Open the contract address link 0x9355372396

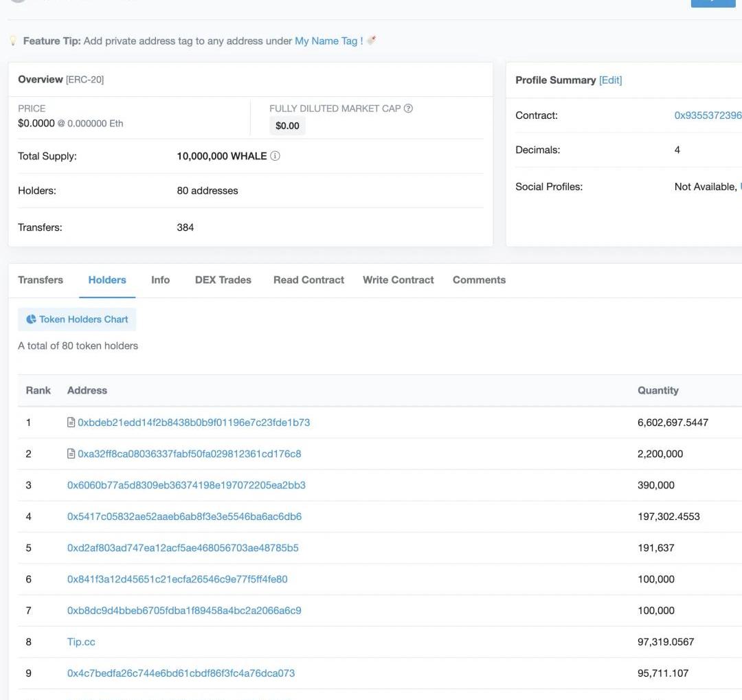[x=708, y=115]
